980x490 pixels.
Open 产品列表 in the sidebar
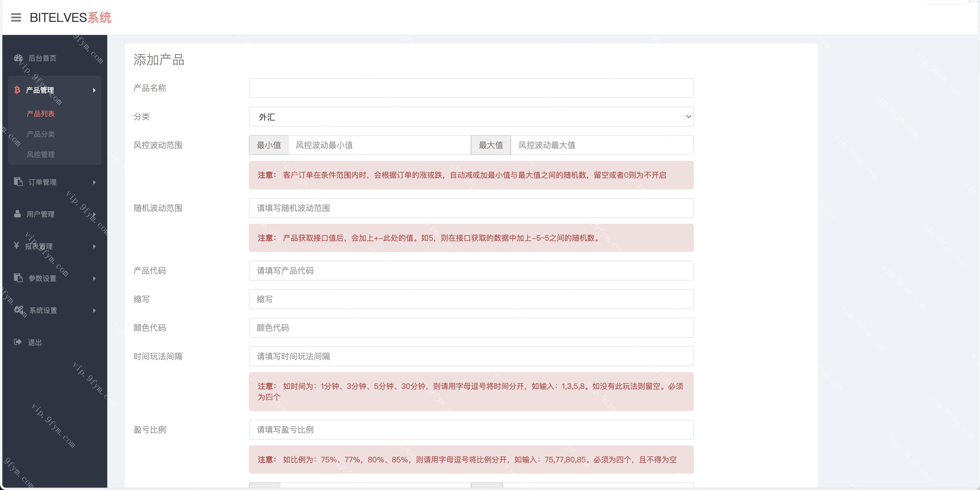pyautogui.click(x=41, y=114)
